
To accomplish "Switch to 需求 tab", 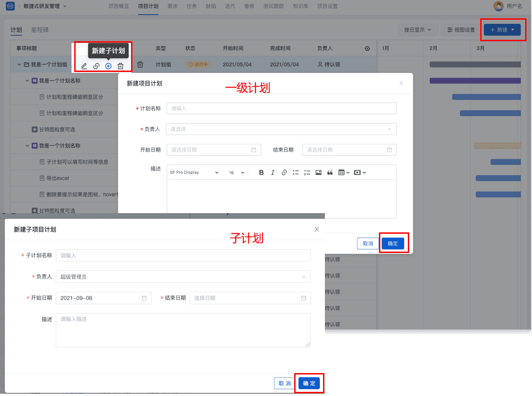I will 172,6.
